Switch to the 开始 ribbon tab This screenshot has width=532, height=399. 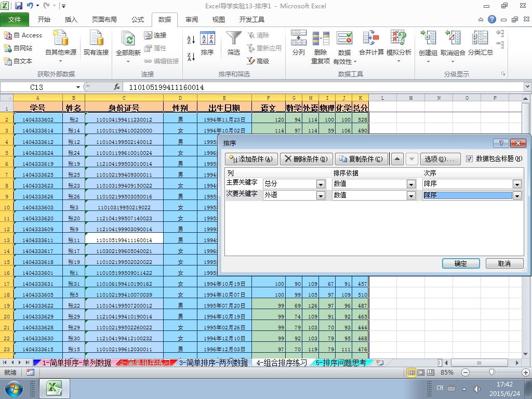tap(44, 20)
